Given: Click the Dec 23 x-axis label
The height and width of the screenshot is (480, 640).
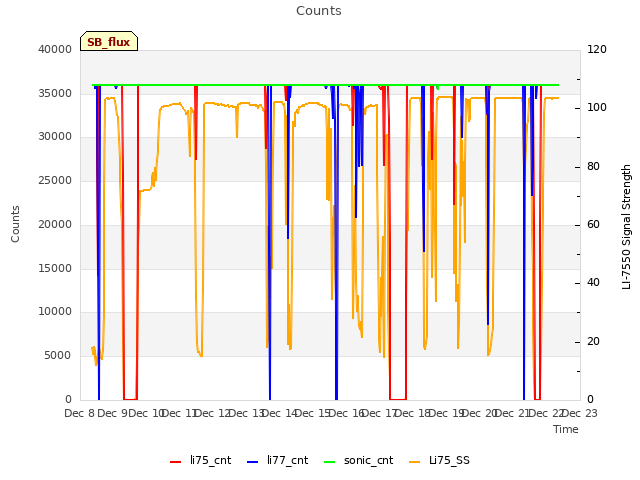Looking at the screenshot, I should (x=580, y=413).
